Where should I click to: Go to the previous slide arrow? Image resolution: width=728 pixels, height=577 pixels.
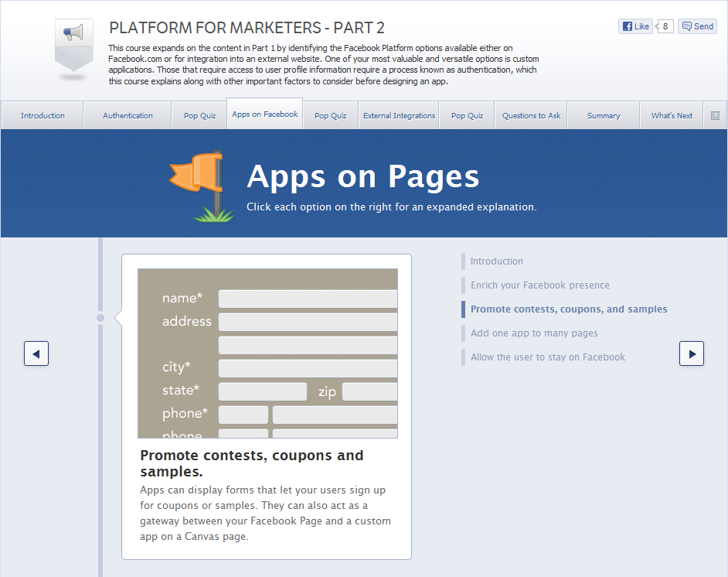click(36, 353)
